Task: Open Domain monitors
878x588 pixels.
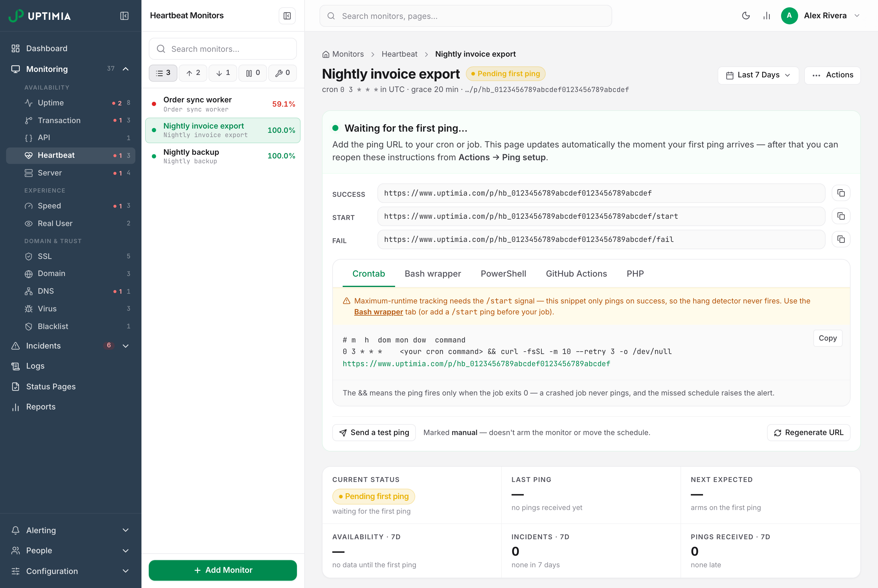Action: click(70, 274)
